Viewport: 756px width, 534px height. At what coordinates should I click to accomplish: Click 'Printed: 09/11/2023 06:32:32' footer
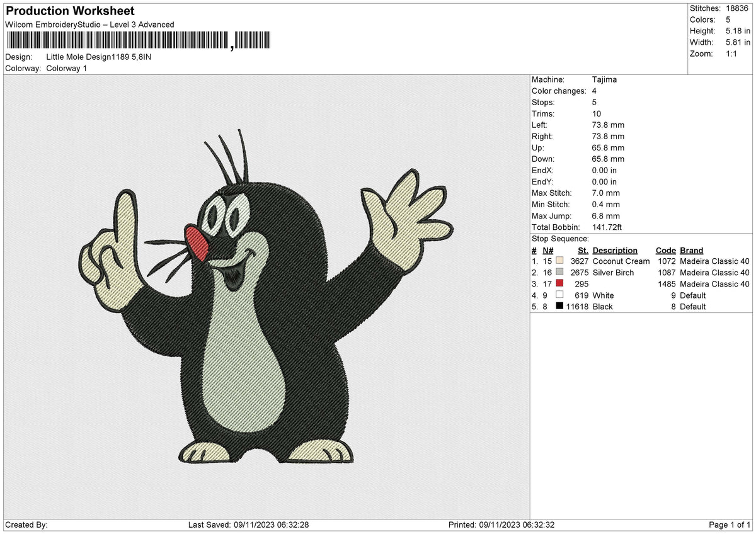pos(501,525)
